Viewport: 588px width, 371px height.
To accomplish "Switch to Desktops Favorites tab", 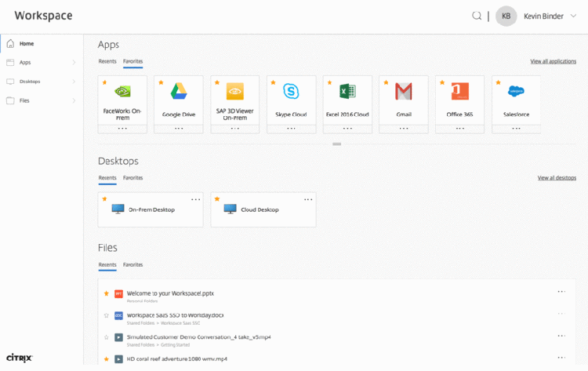I will coord(132,178).
